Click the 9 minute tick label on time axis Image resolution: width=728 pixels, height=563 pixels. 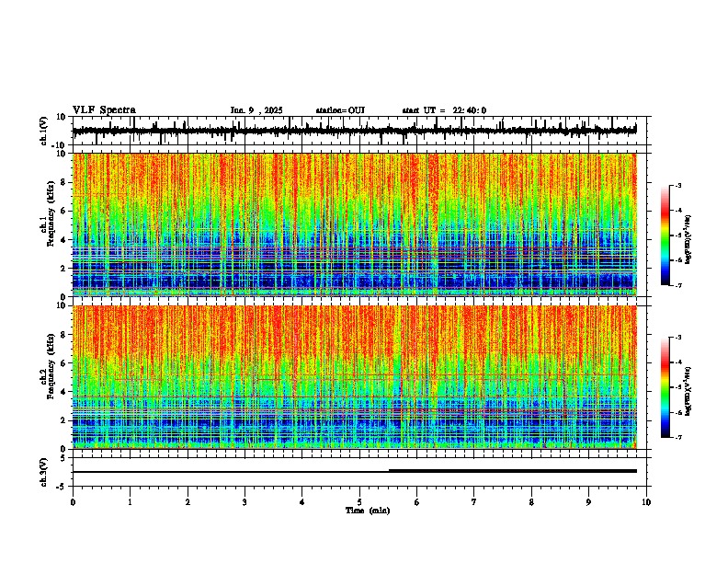(x=588, y=502)
